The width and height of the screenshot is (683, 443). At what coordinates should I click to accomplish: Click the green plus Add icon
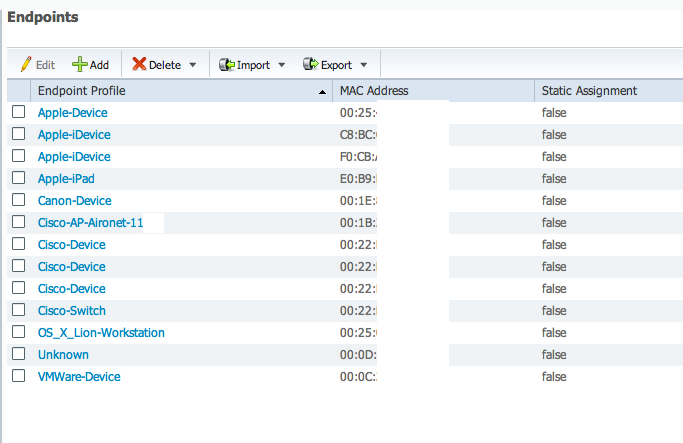(x=80, y=64)
